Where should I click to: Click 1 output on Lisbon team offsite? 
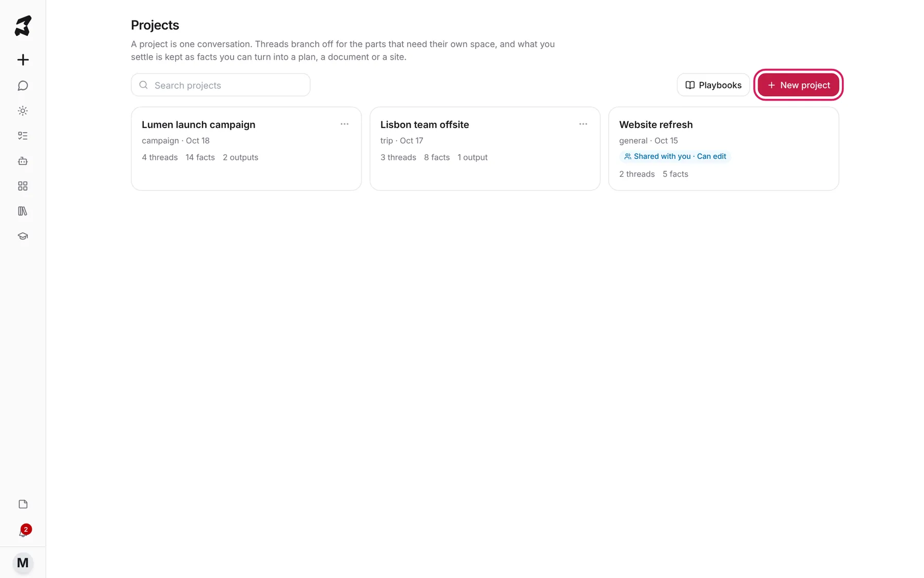click(472, 157)
